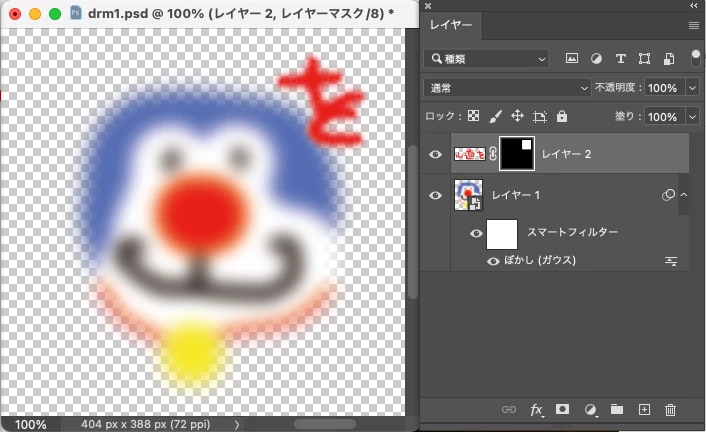Toggle スマートフィルター visibility eye
Viewport: 706px width, 432px height.
(476, 233)
